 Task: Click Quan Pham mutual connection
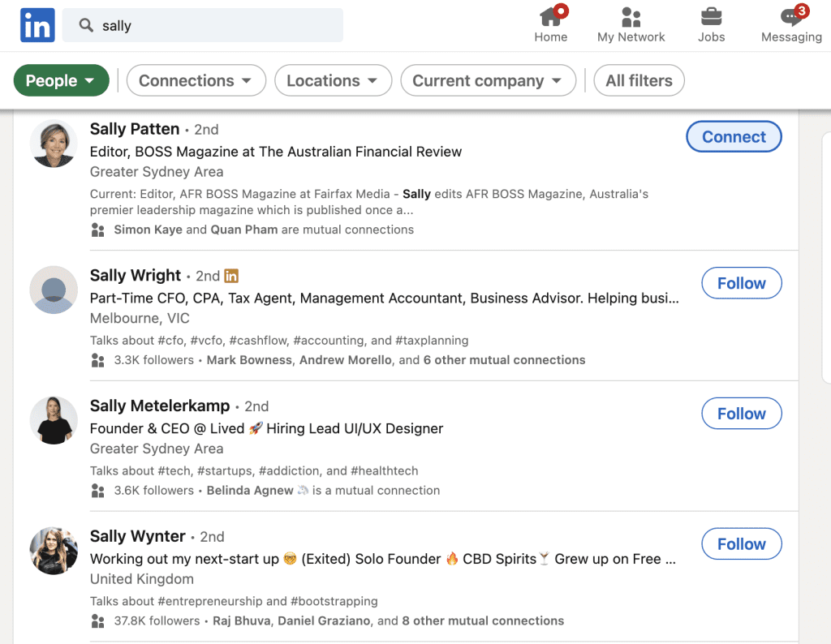pyautogui.click(x=243, y=230)
